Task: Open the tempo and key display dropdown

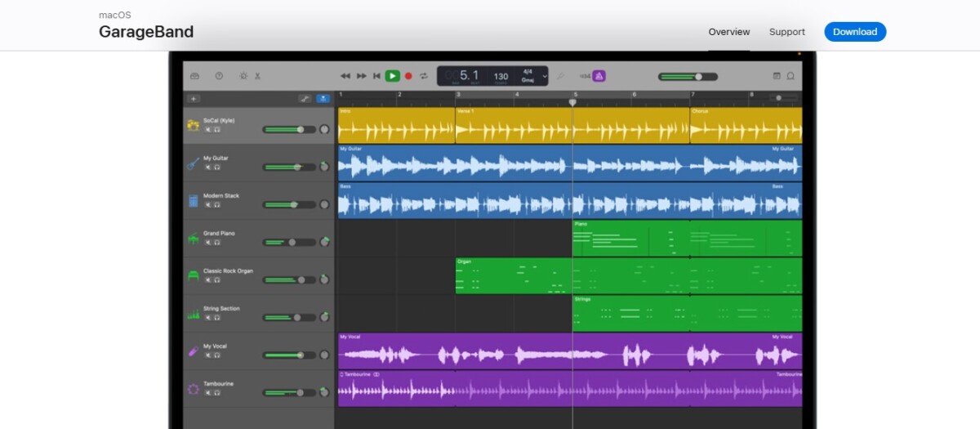Action: [x=545, y=76]
